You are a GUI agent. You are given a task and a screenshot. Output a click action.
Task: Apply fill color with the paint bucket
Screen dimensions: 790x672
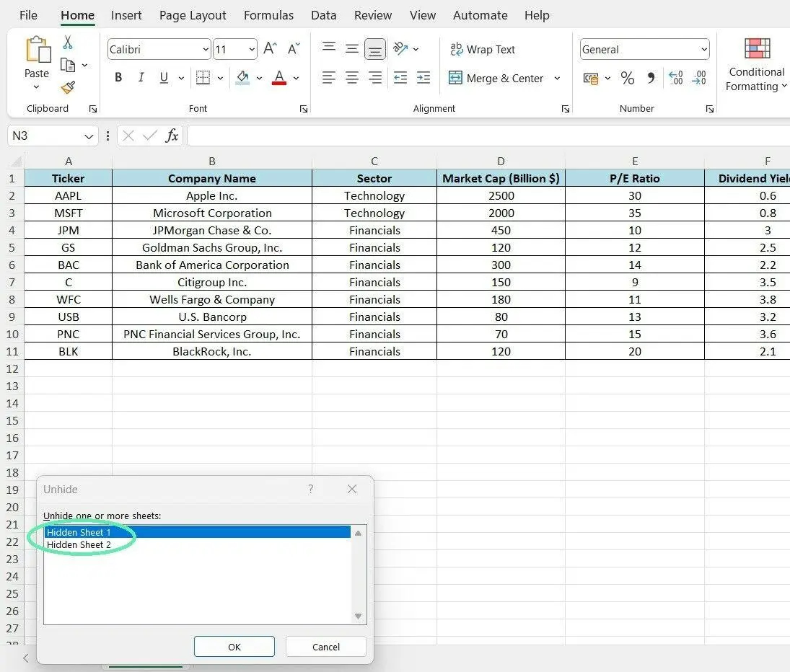tap(242, 78)
